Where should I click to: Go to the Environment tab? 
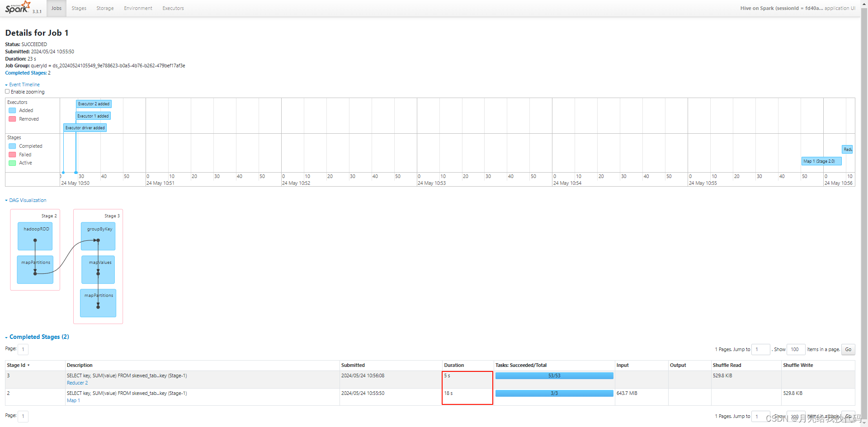[138, 8]
